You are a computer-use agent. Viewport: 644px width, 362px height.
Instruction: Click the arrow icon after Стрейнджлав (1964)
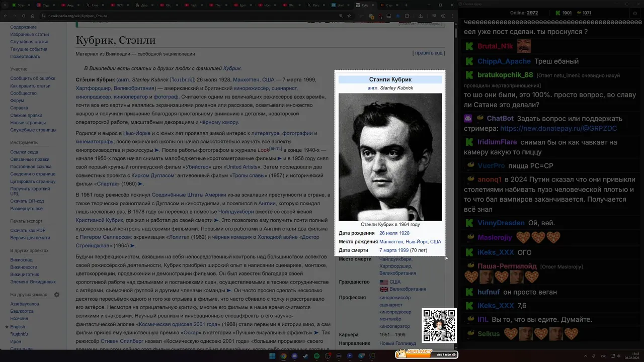pos(133,246)
